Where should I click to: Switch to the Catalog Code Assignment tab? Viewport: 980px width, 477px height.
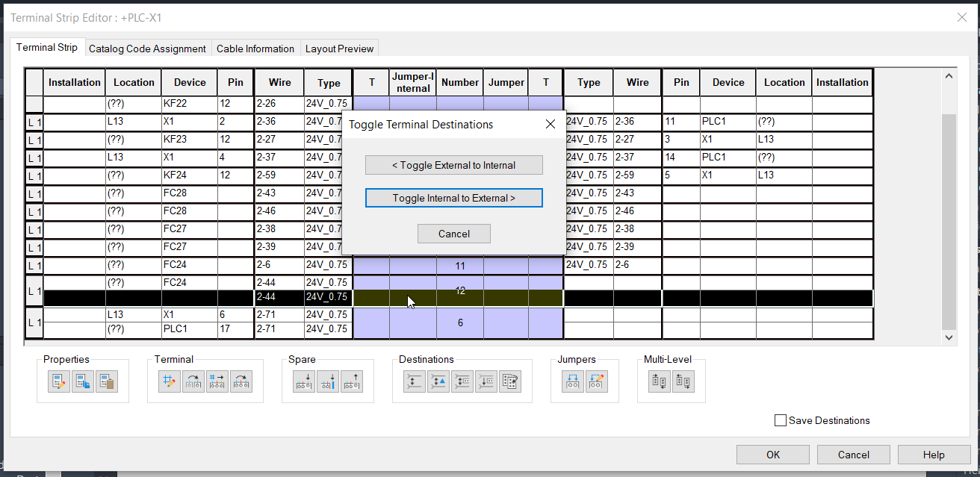click(147, 48)
